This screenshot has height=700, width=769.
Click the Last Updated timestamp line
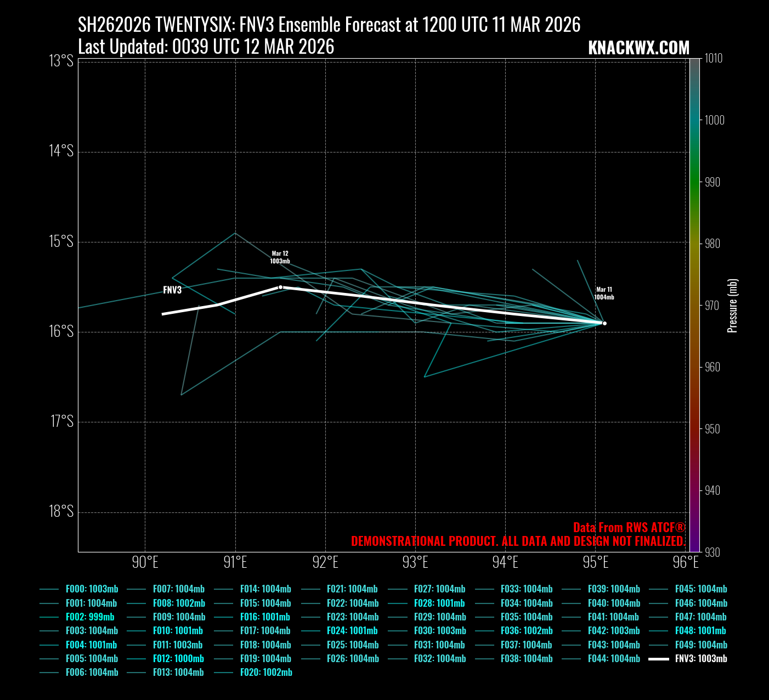pyautogui.click(x=206, y=47)
